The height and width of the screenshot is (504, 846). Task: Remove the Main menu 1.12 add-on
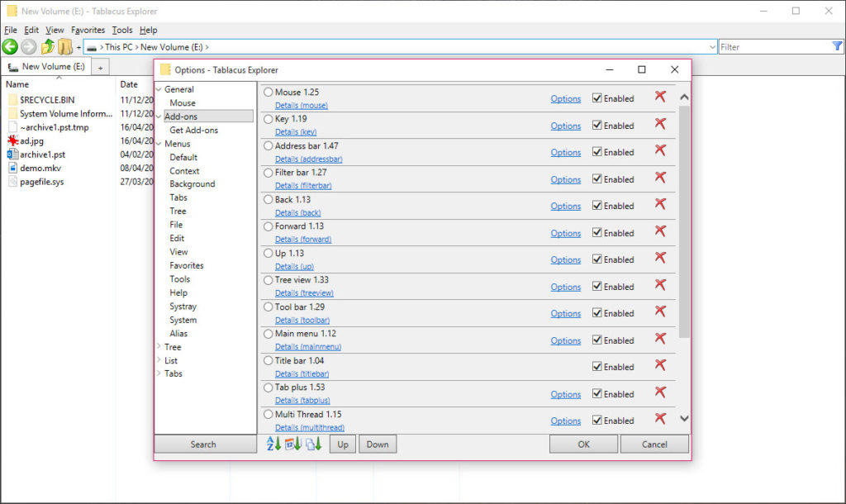(660, 338)
